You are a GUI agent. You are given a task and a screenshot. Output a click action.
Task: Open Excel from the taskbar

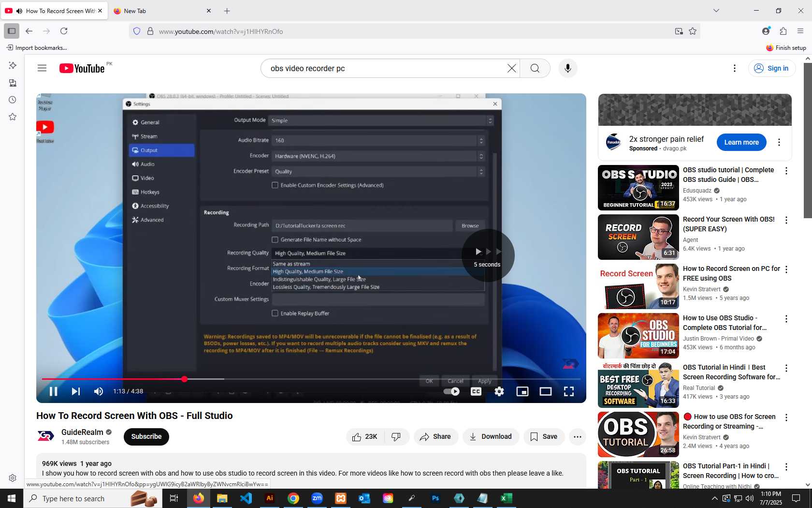tap(507, 498)
